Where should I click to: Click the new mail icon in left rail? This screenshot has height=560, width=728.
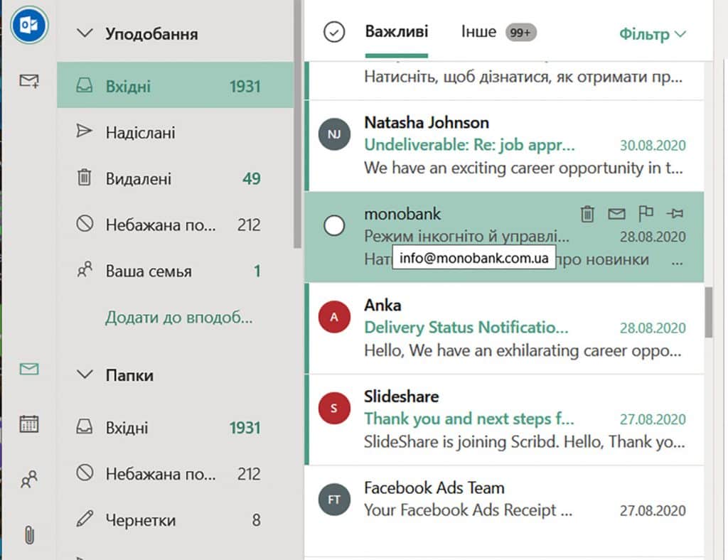[x=29, y=82]
